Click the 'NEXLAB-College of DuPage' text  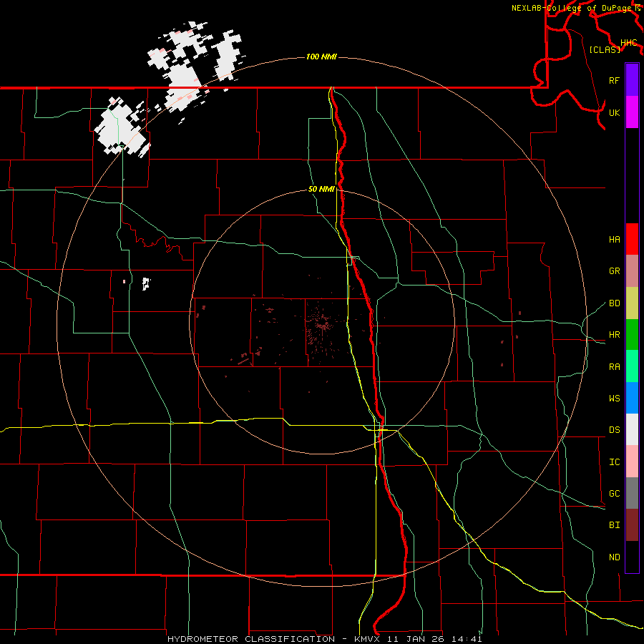(571, 8)
